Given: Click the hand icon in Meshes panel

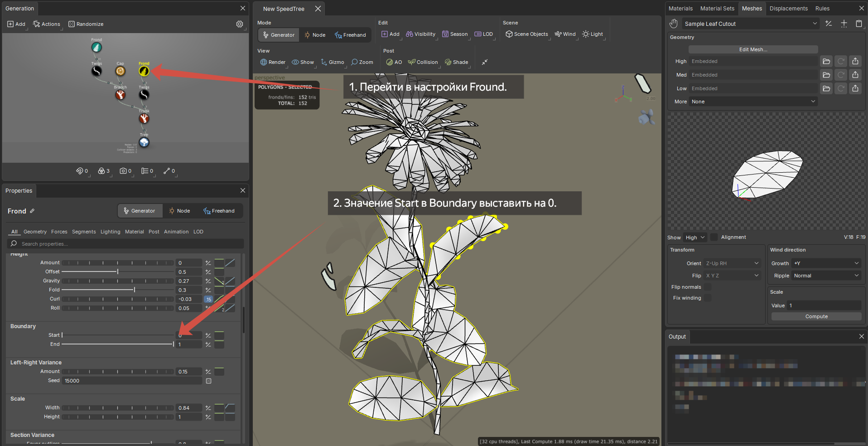Looking at the screenshot, I should [674, 24].
